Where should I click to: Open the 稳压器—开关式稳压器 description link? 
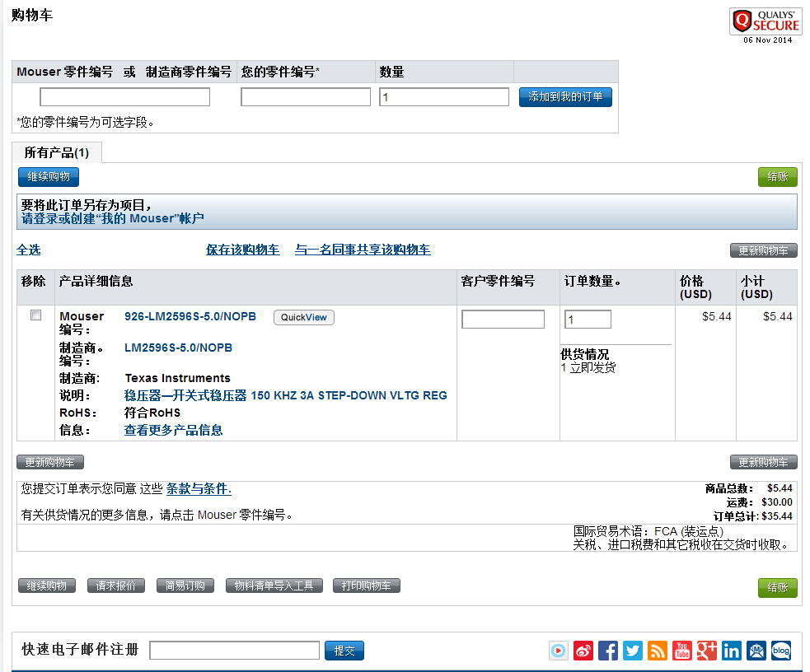click(286, 396)
